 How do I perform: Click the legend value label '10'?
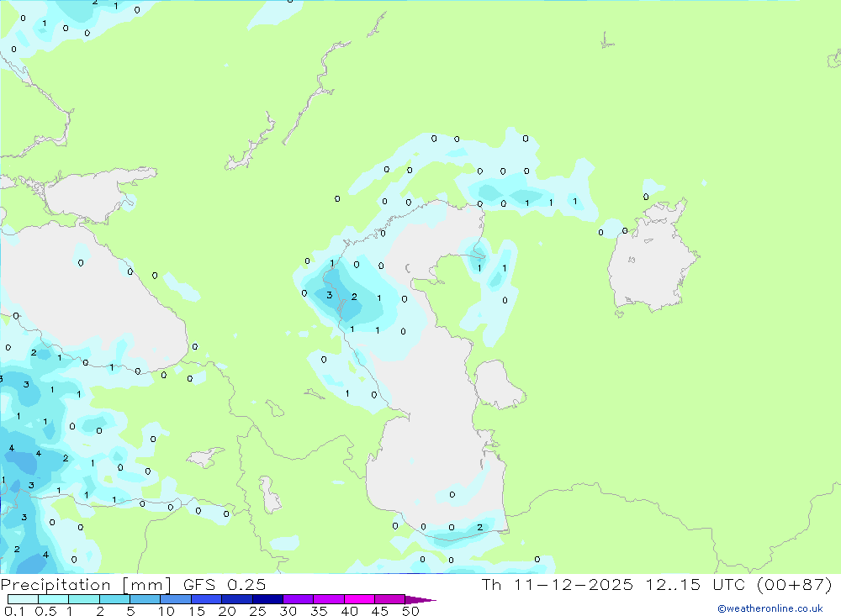(167, 611)
